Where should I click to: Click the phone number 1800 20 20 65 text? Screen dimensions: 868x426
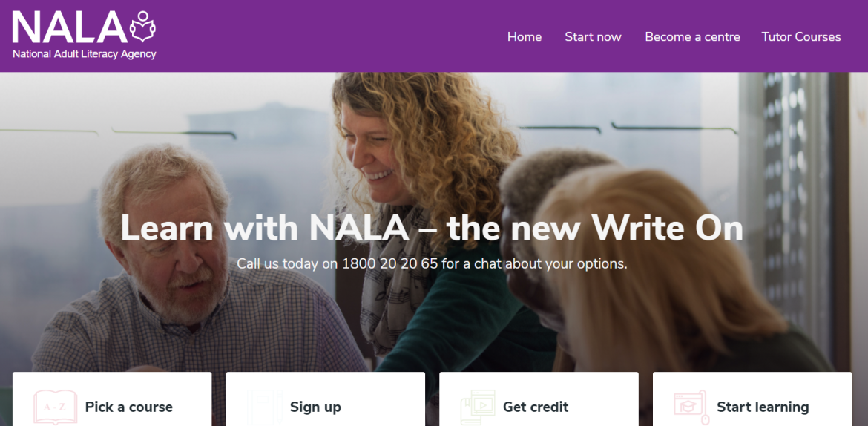(390, 263)
